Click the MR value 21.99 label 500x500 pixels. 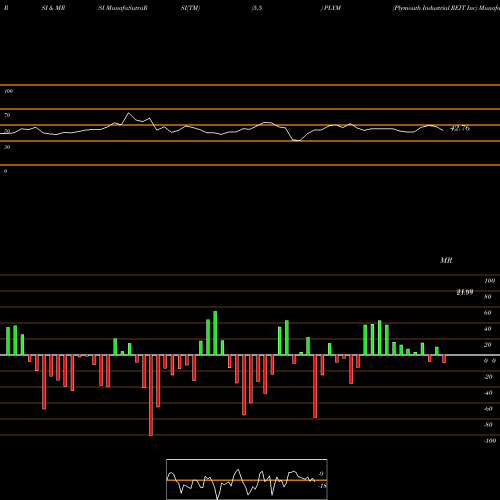pyautogui.click(x=465, y=292)
